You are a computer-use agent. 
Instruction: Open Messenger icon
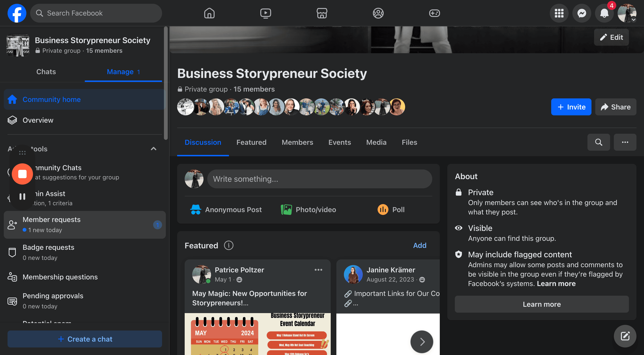point(582,13)
